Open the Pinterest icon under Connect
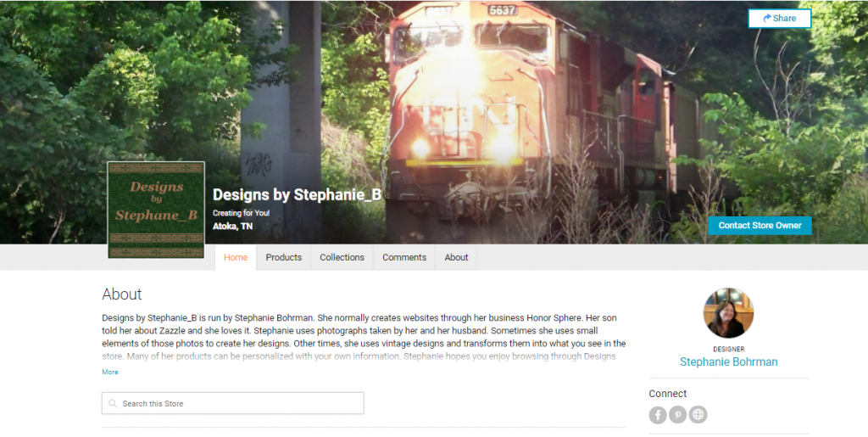This screenshot has height=437, width=868. 677,415
